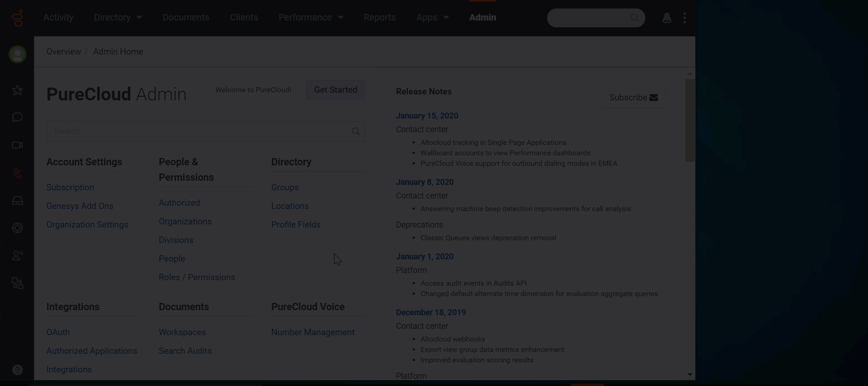This screenshot has height=386, width=868.
Task: Open the Authorized link
Action: [x=179, y=203]
